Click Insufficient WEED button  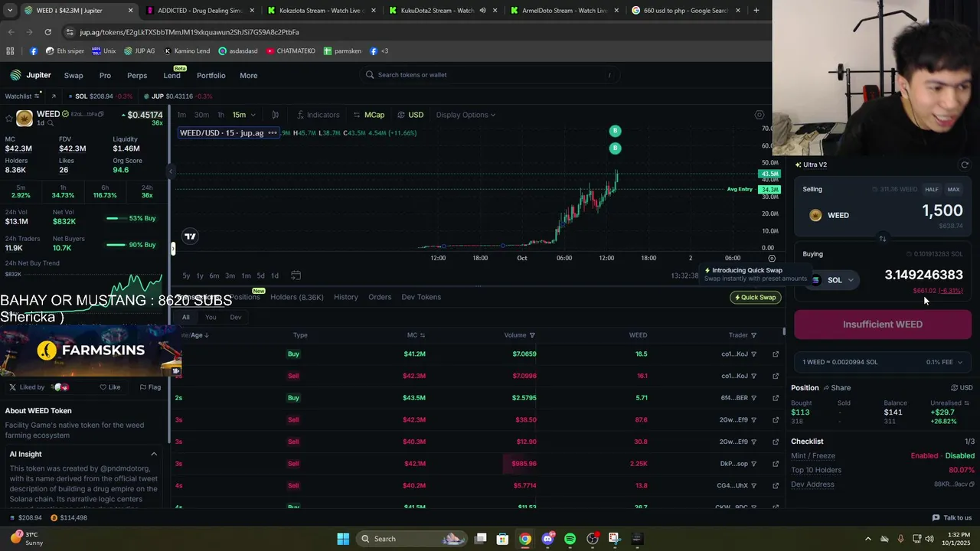pos(882,324)
